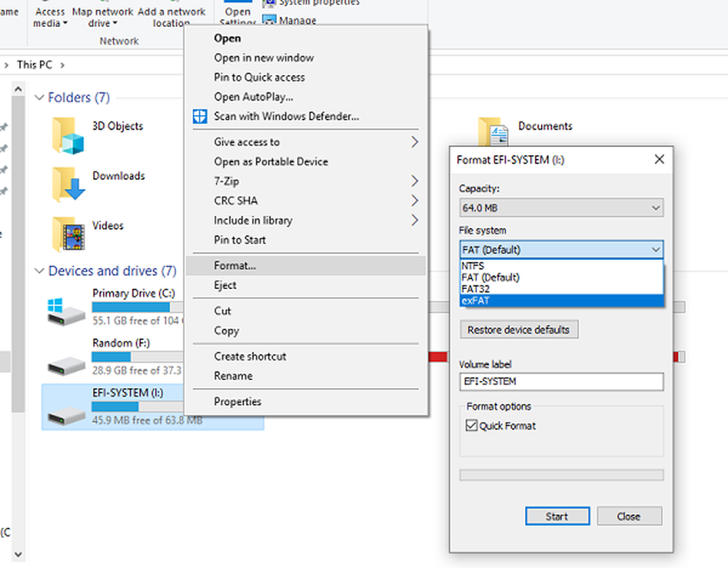Click the Random (F:) label

point(121,343)
